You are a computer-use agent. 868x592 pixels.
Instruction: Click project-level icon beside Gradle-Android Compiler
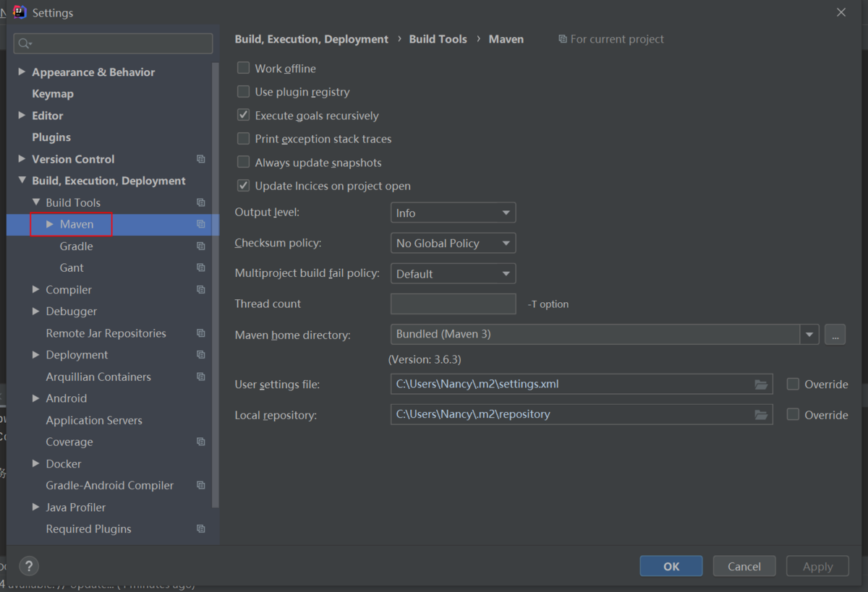click(x=200, y=485)
